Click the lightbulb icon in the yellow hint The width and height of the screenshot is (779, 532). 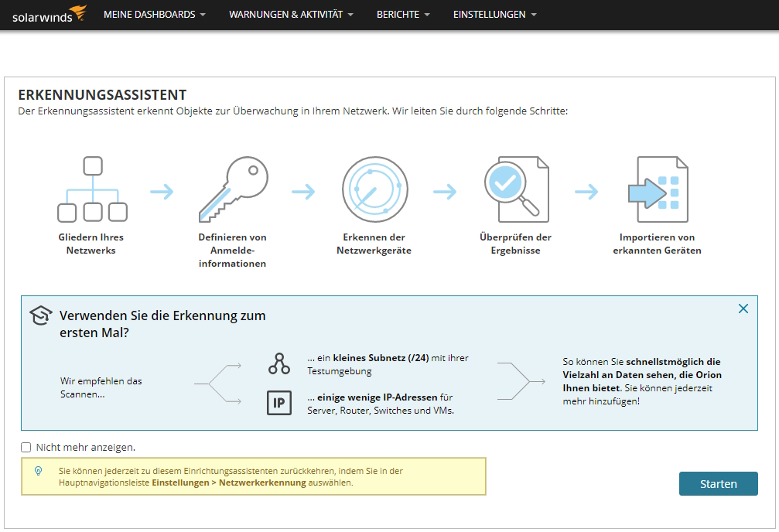(x=38, y=471)
